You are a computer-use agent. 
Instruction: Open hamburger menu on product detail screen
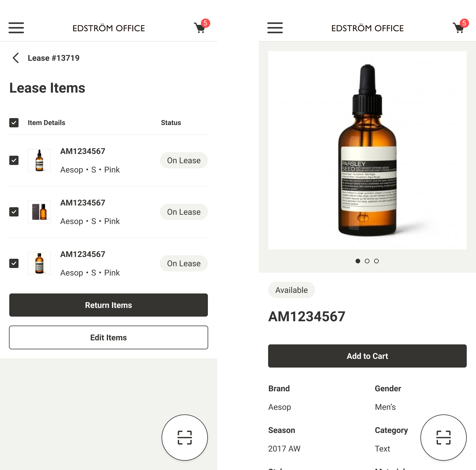[x=275, y=28]
